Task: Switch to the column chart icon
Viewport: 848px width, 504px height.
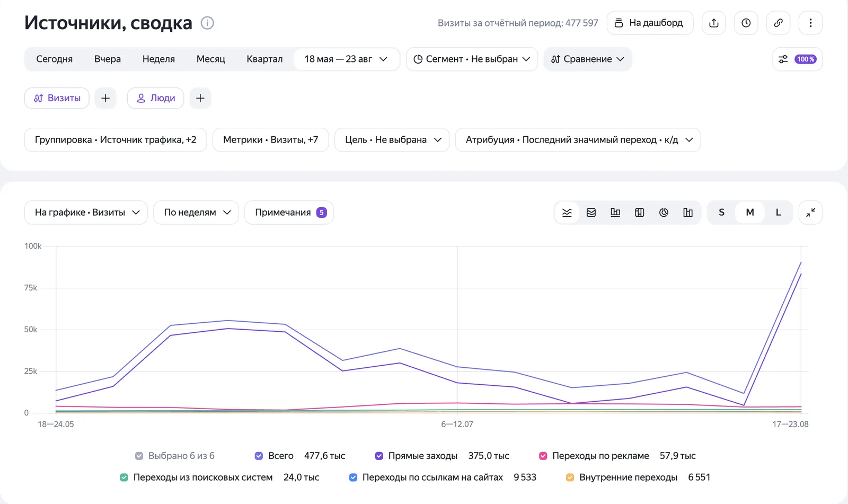Action: 688,213
